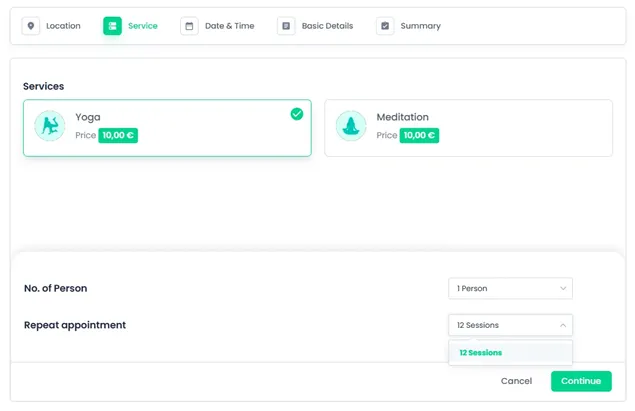Click the Date & Time calendar icon
The width and height of the screenshot is (635, 411).
tap(189, 26)
